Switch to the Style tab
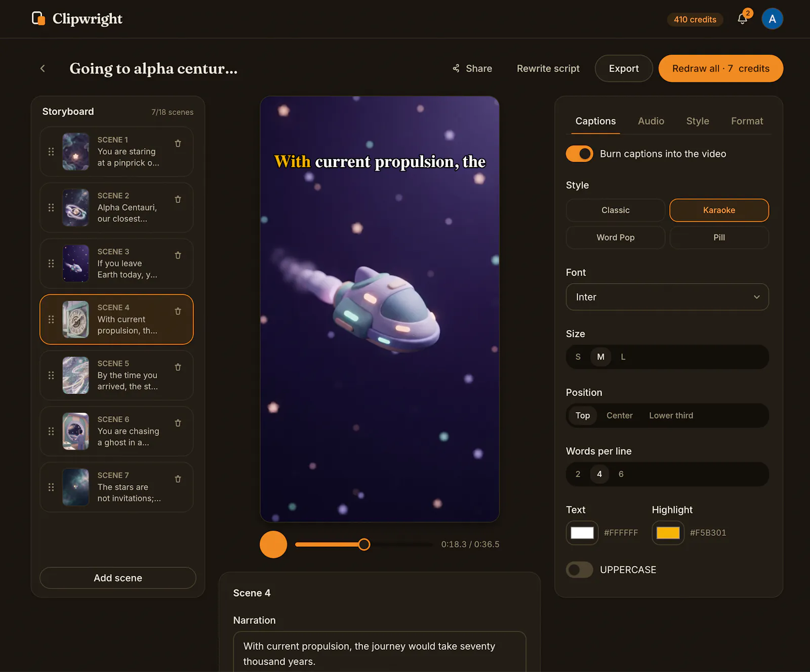The height and width of the screenshot is (672, 810). tap(698, 121)
